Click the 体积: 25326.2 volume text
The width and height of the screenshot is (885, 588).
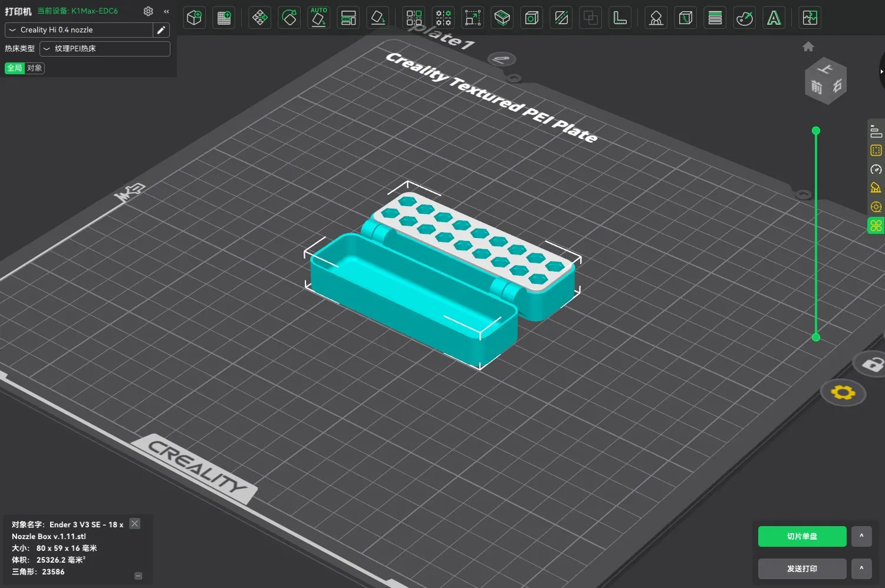coord(48,560)
